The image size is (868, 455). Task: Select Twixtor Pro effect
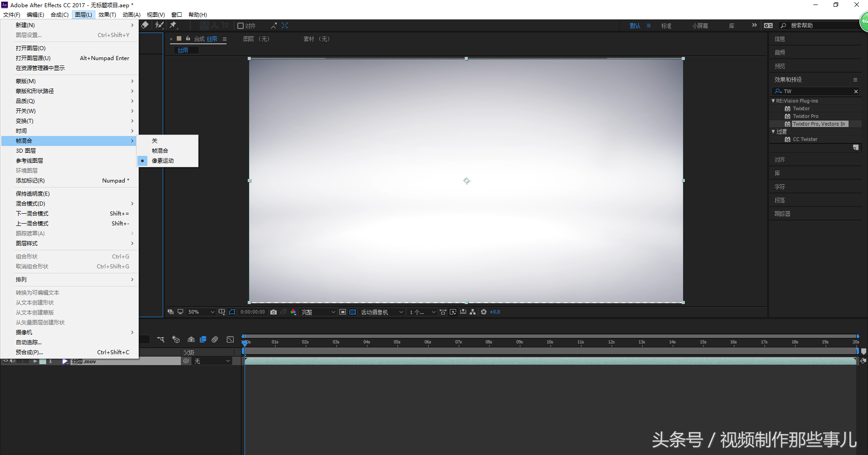tap(805, 116)
